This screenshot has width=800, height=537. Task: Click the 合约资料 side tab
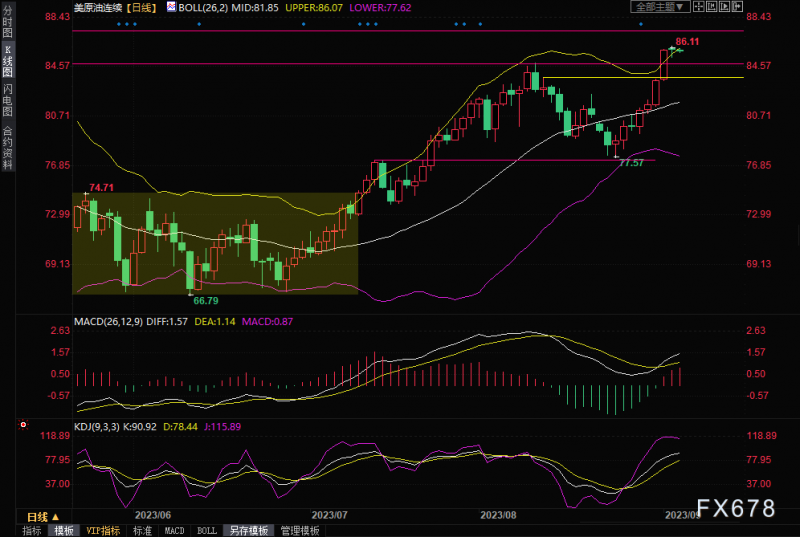pos(8,148)
